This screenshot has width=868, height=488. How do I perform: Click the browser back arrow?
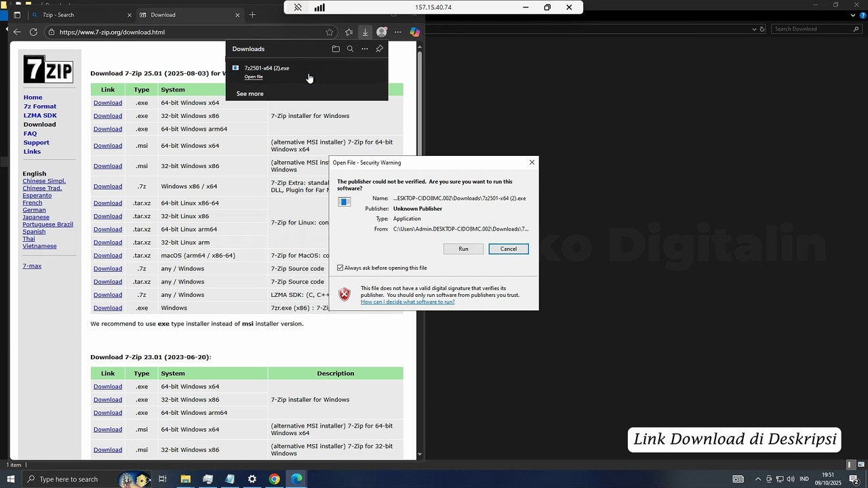point(17,32)
